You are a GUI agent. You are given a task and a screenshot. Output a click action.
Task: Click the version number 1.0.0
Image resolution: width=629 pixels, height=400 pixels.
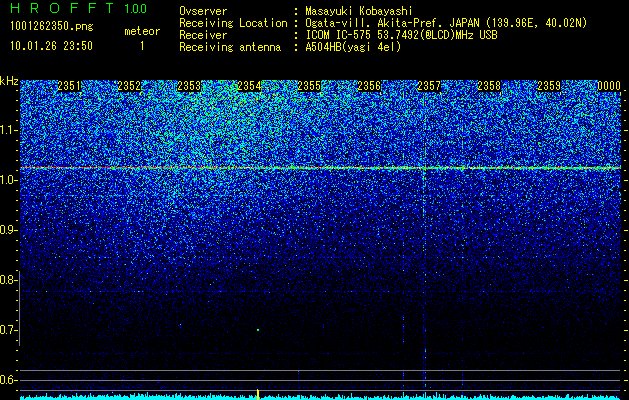[136, 8]
